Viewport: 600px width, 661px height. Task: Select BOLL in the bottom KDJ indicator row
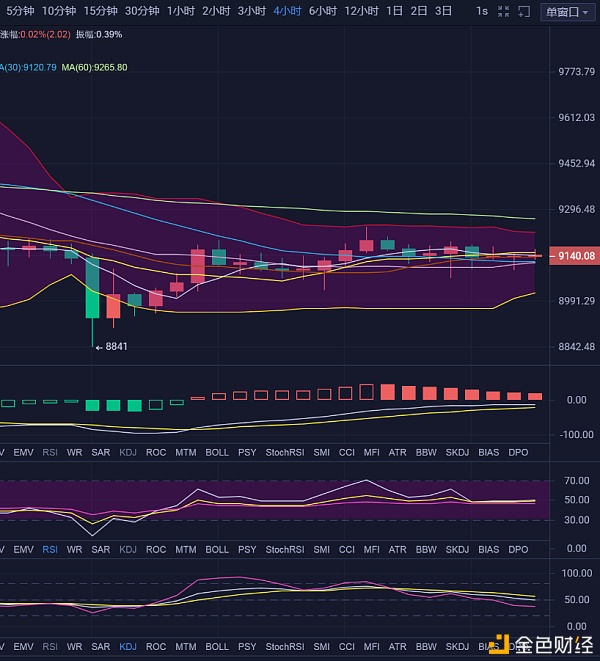point(217,646)
